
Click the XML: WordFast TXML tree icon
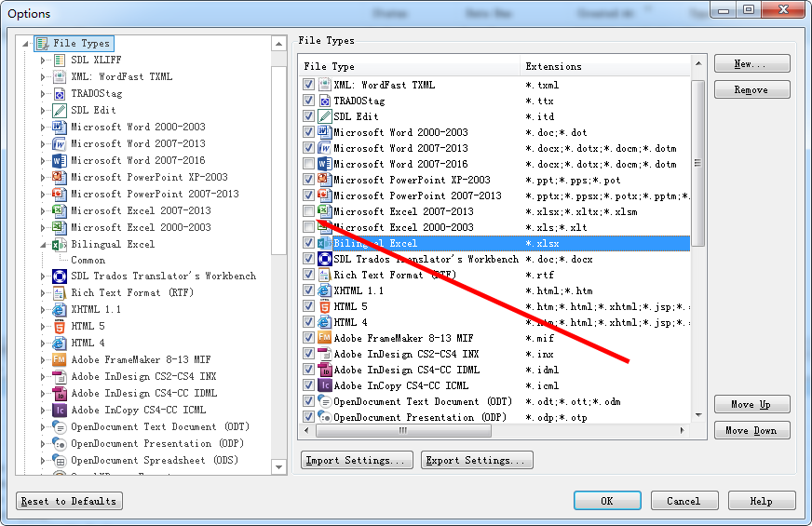pos(60,76)
